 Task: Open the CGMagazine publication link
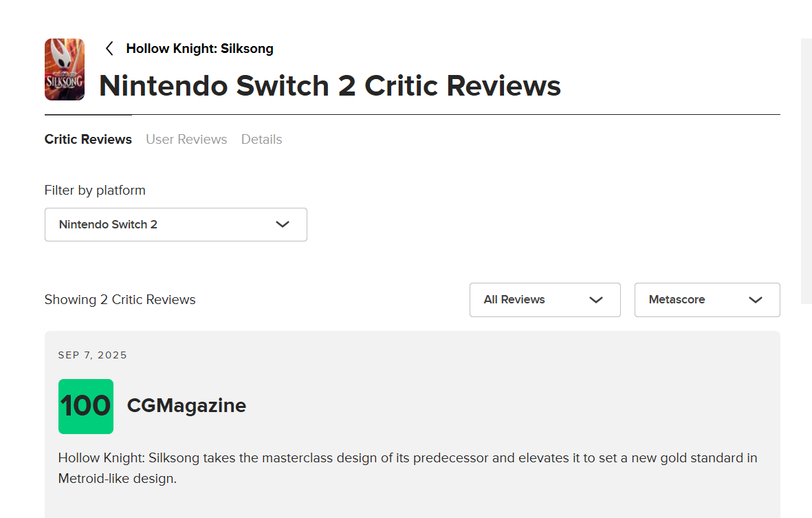(x=186, y=406)
